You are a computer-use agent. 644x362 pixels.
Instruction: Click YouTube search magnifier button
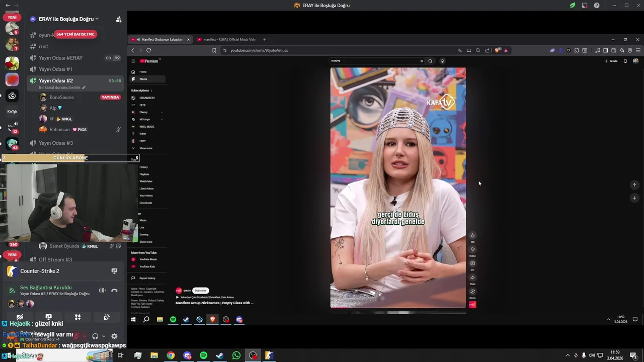click(x=430, y=61)
